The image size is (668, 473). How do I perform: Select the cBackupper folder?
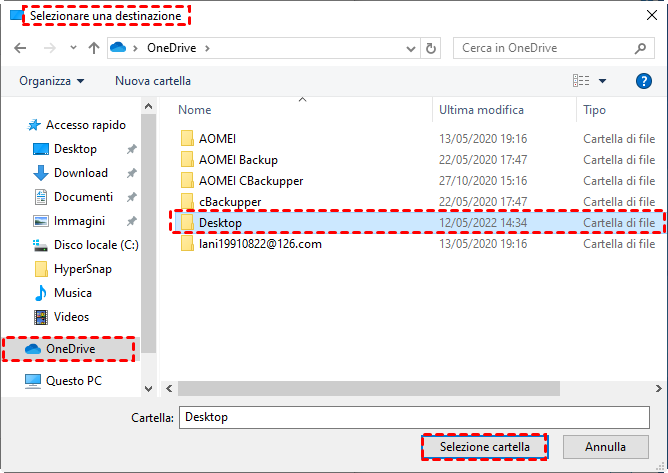point(230,202)
